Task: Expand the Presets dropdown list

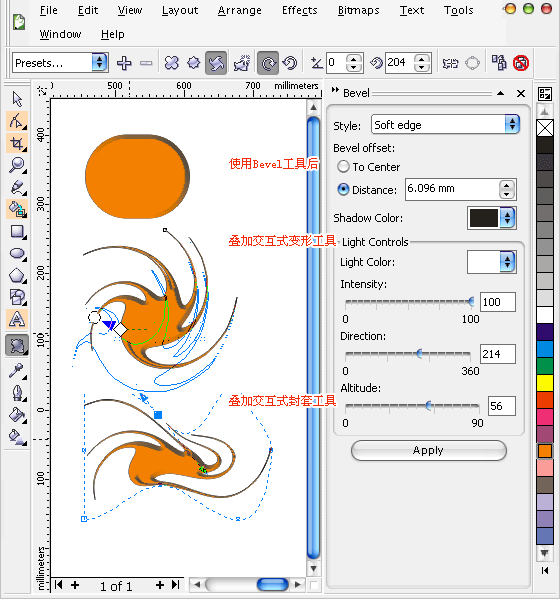Action: [60, 63]
